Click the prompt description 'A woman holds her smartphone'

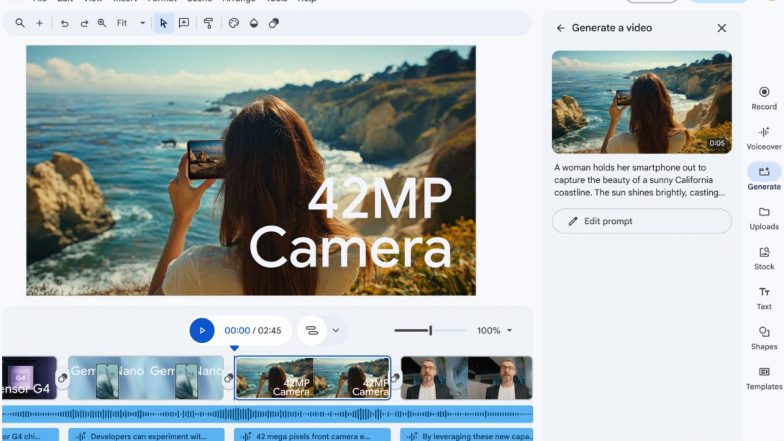pos(640,180)
